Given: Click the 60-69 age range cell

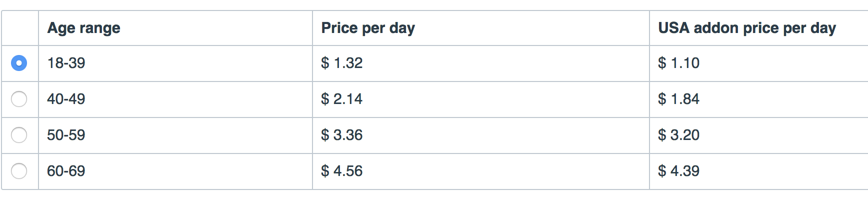Looking at the screenshot, I should click(x=175, y=171).
